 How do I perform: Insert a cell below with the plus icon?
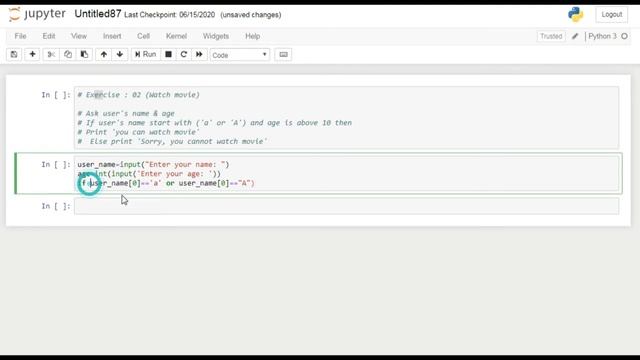tap(32, 54)
